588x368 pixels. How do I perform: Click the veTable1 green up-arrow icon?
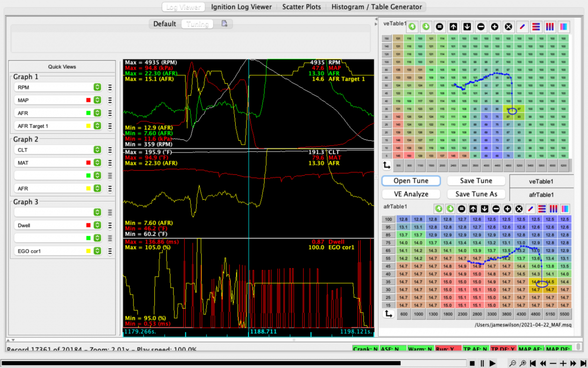click(412, 26)
